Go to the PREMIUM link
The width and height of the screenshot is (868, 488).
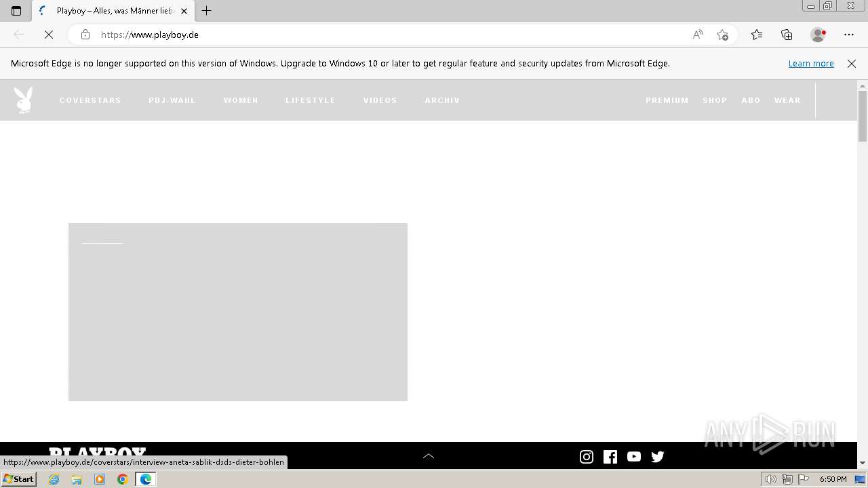click(667, 100)
